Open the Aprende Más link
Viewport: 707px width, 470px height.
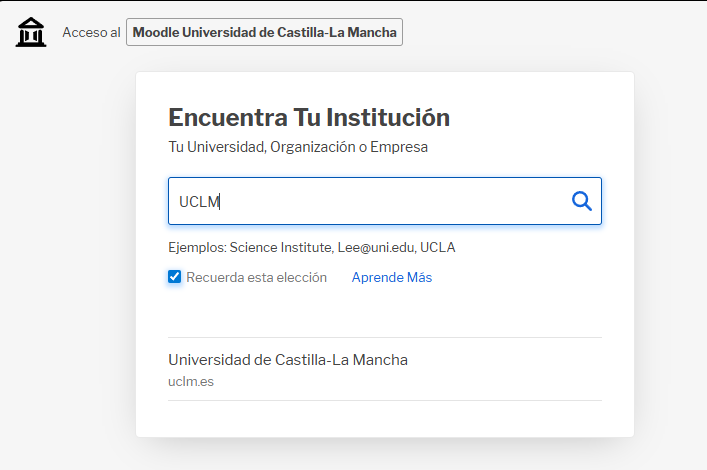coord(392,277)
